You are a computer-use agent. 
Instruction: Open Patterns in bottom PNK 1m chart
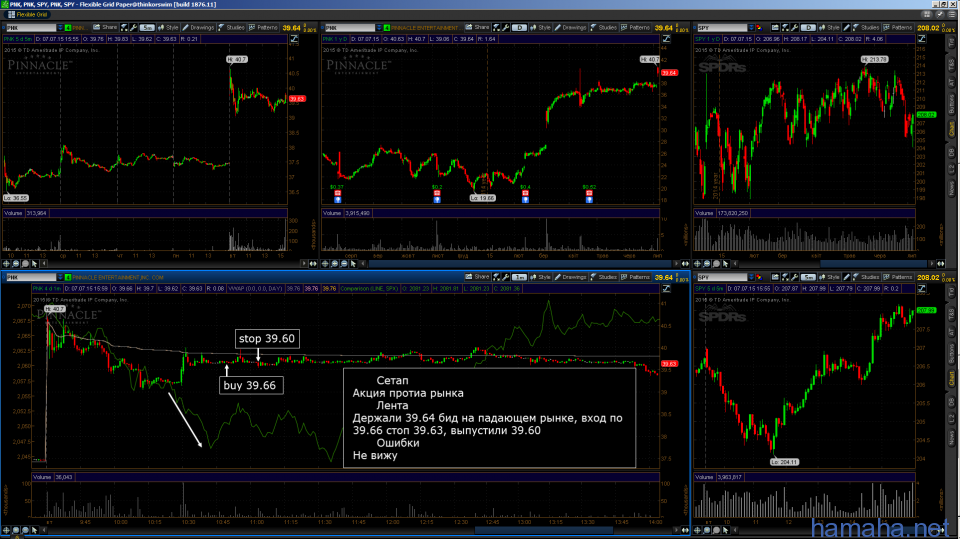point(636,277)
